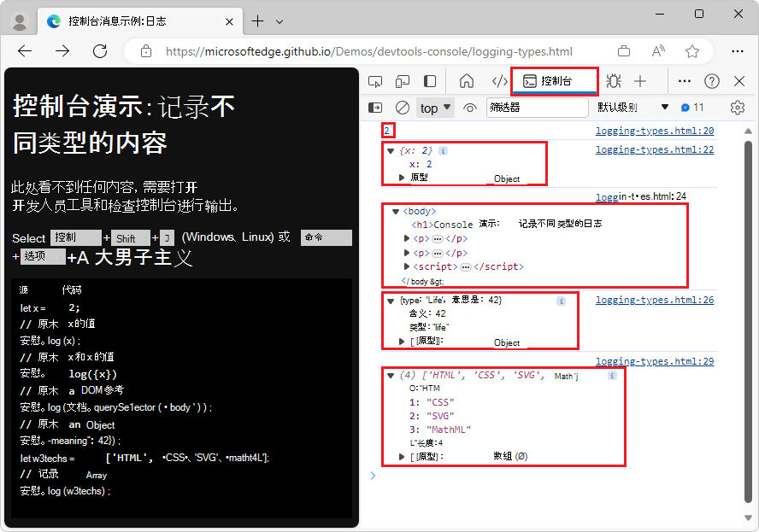The height and width of the screenshot is (532, 759).
Task: Add a new DevTools panel with plus icon
Action: coord(639,80)
